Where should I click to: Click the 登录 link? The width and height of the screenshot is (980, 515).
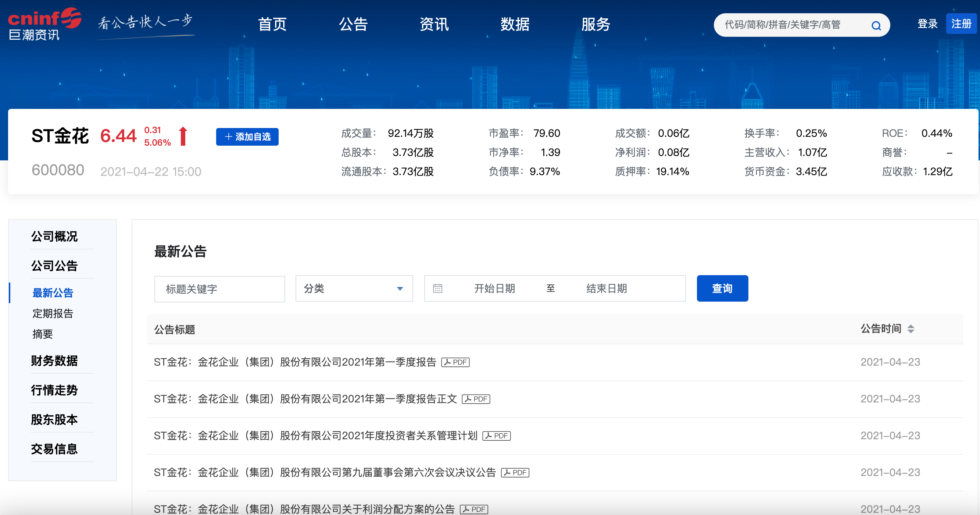(x=927, y=24)
